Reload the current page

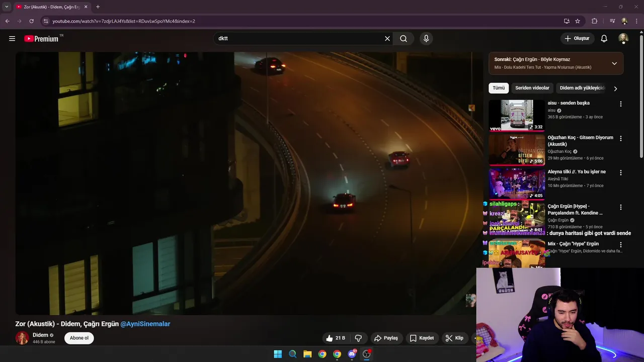pyautogui.click(x=31, y=21)
